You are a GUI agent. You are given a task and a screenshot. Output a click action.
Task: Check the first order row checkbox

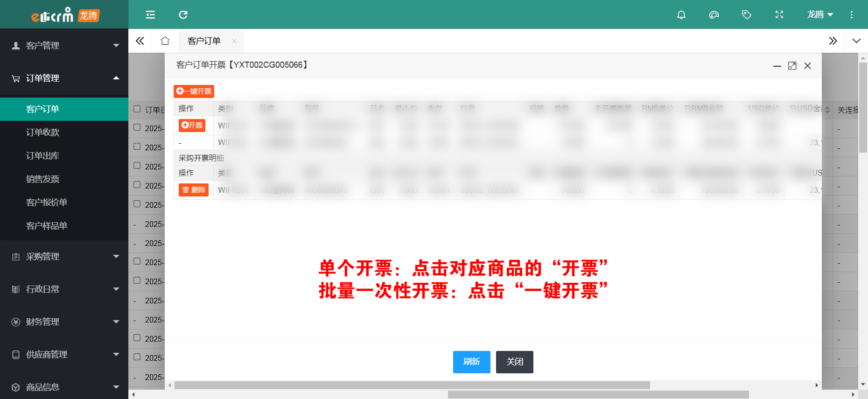point(137,127)
